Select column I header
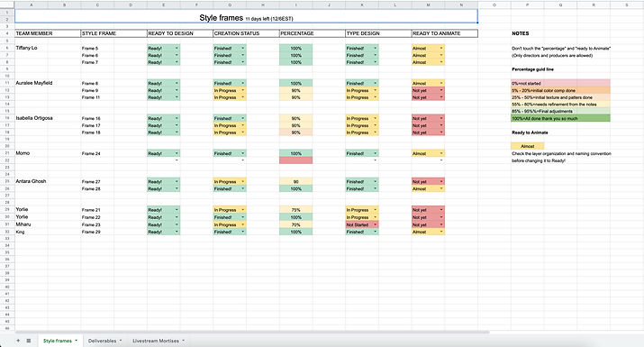The width and height of the screenshot is (644, 347). (x=295, y=5)
